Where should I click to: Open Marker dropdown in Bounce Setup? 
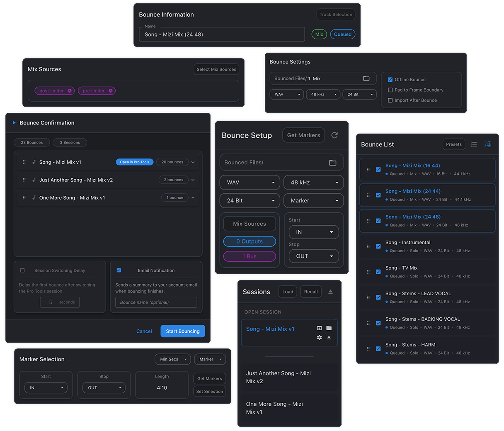314,201
